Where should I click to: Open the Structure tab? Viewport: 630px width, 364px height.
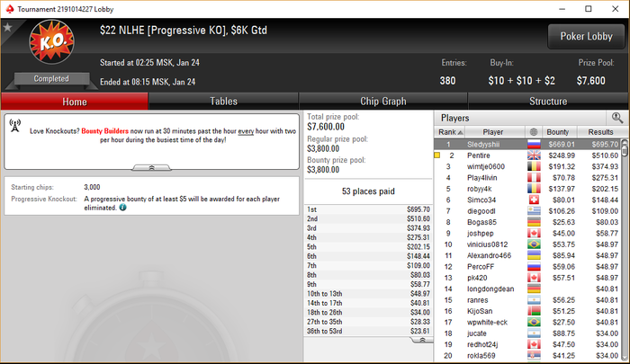tap(548, 102)
